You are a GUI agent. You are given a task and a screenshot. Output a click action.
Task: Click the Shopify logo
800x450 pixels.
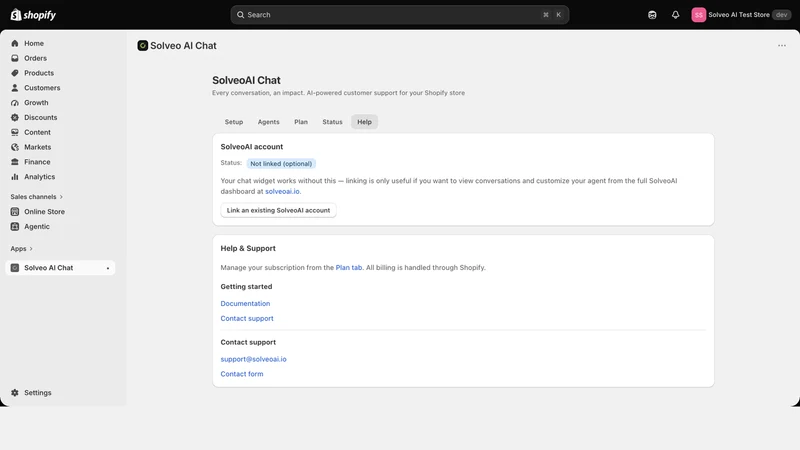(33, 15)
